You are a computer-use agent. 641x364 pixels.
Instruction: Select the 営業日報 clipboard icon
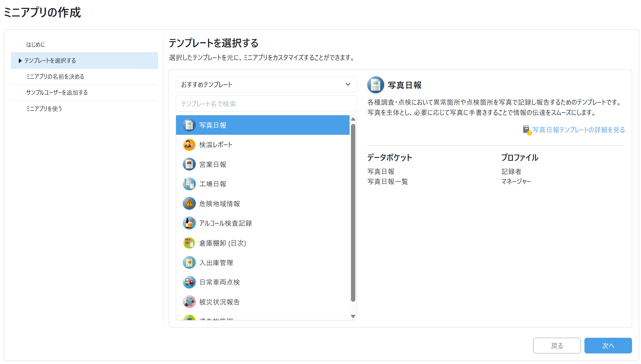[x=189, y=164]
